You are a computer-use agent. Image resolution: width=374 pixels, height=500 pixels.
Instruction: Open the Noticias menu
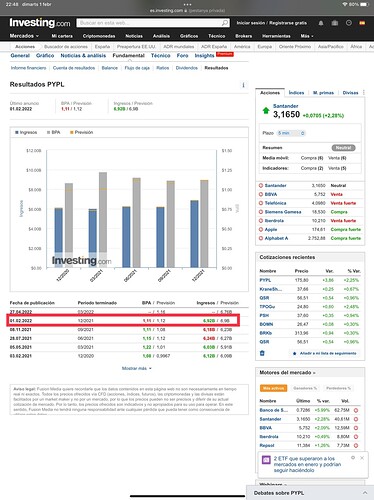(134, 36)
